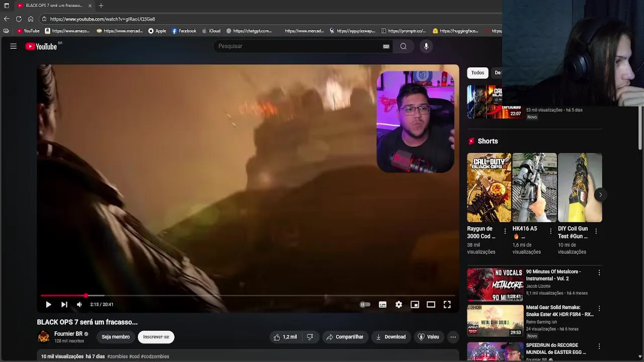Click the browser home button

pyautogui.click(x=31, y=19)
